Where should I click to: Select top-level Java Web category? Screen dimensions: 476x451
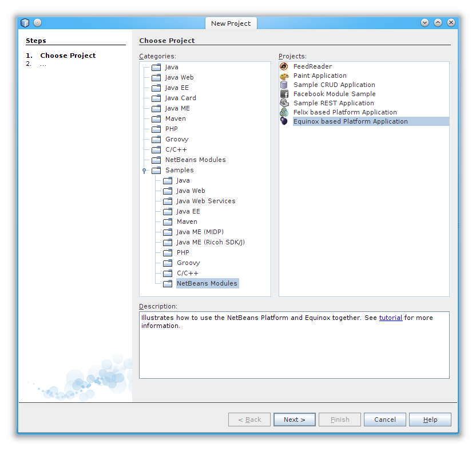179,77
